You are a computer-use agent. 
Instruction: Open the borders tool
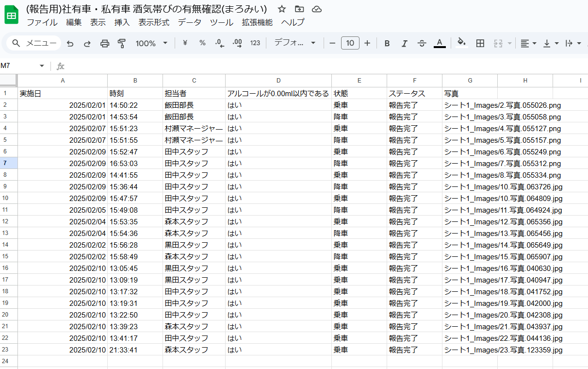(480, 43)
